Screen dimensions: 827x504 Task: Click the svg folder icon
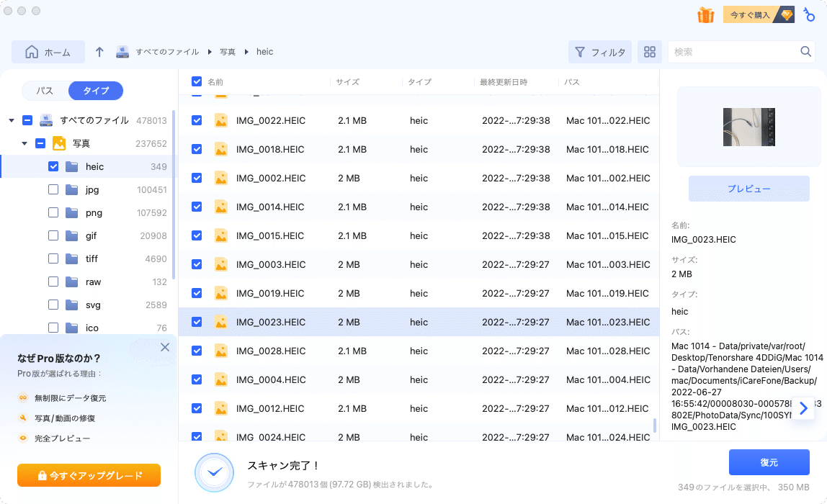pos(72,305)
